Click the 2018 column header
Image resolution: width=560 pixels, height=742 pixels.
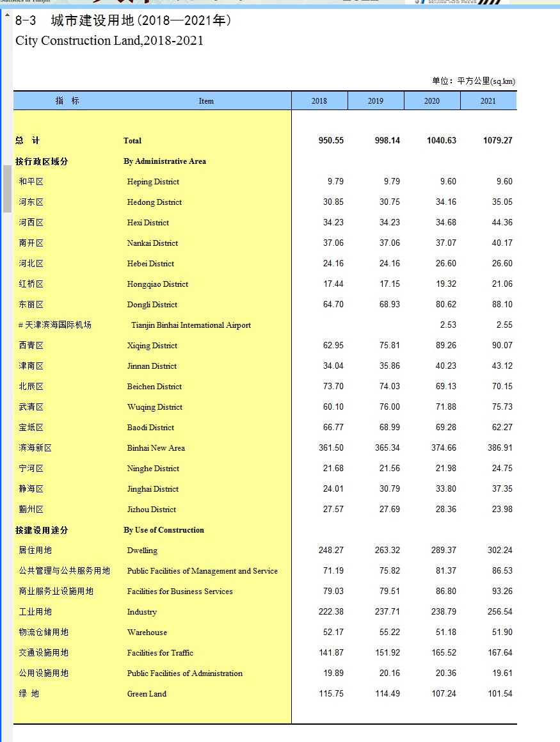319,101
